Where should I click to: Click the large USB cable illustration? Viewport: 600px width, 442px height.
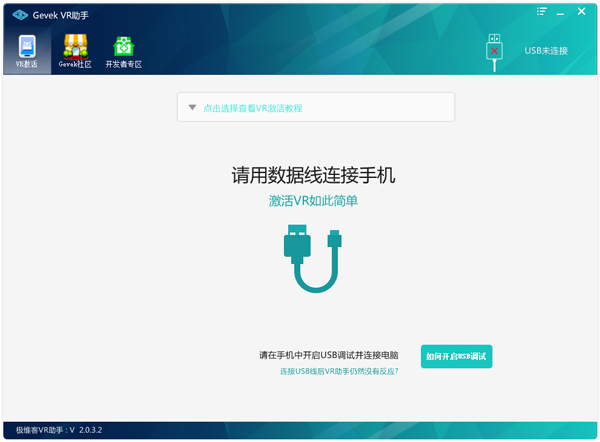313,259
